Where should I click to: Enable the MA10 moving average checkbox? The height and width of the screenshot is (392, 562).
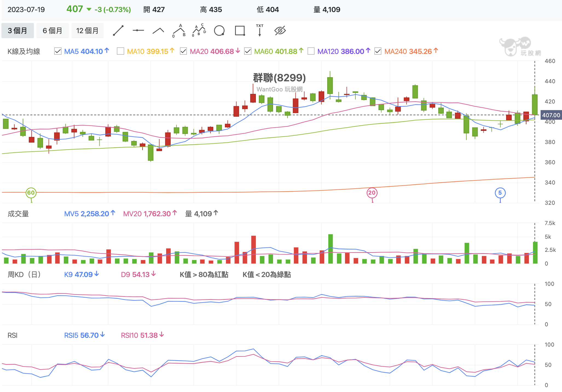[x=120, y=51]
